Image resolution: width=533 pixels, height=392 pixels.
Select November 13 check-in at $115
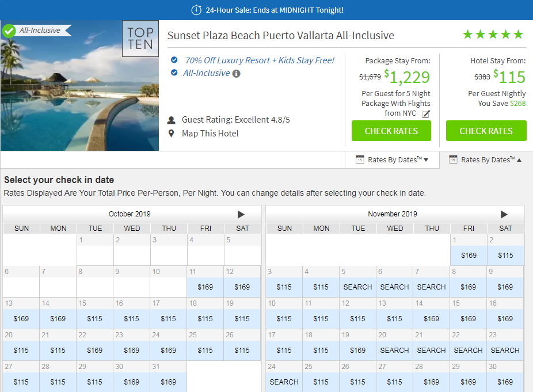point(394,319)
